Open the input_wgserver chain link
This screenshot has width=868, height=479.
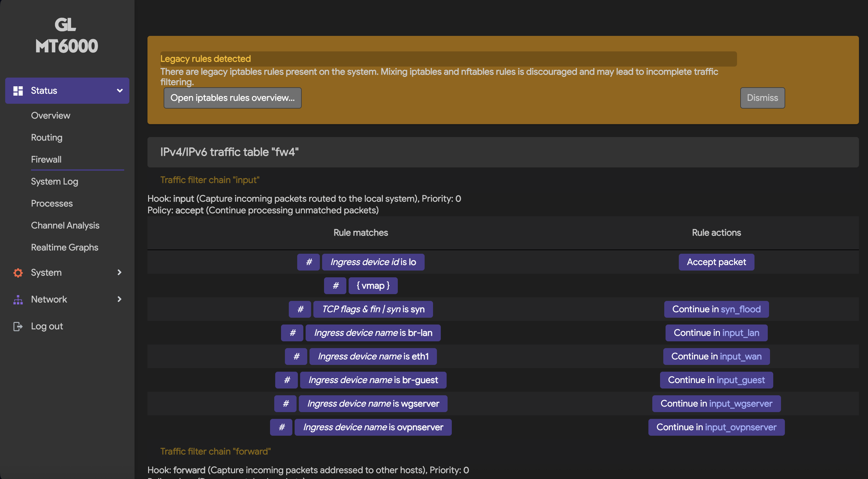coord(741,404)
